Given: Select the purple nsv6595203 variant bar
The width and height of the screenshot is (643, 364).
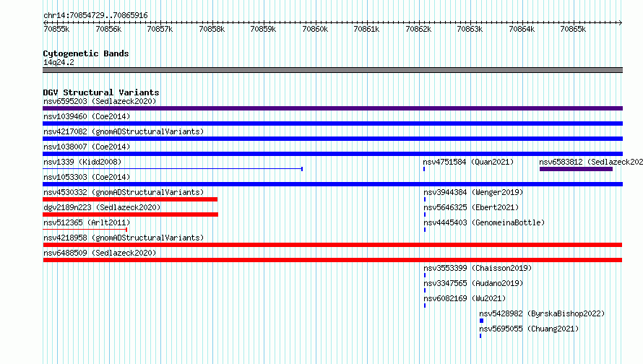Looking at the screenshot, I should coord(332,108).
